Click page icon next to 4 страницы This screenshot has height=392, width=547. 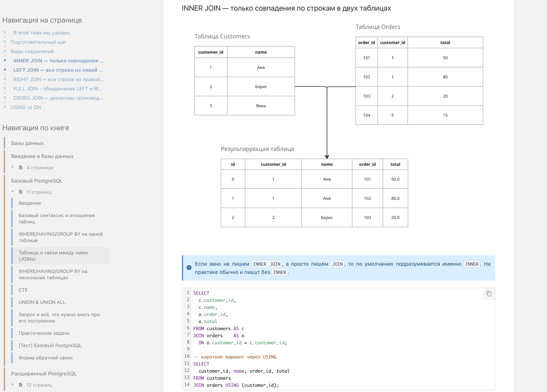(21, 167)
